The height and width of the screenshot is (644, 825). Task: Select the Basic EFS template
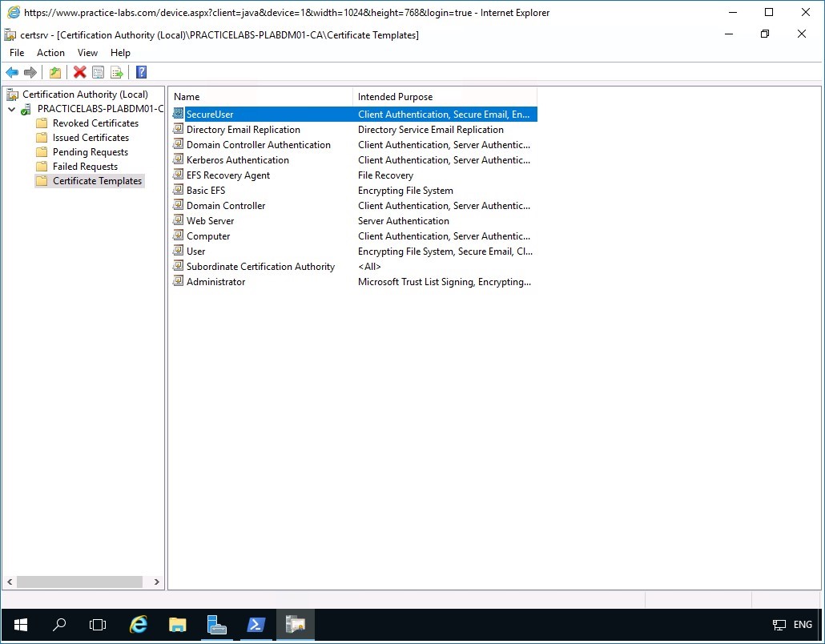click(206, 191)
